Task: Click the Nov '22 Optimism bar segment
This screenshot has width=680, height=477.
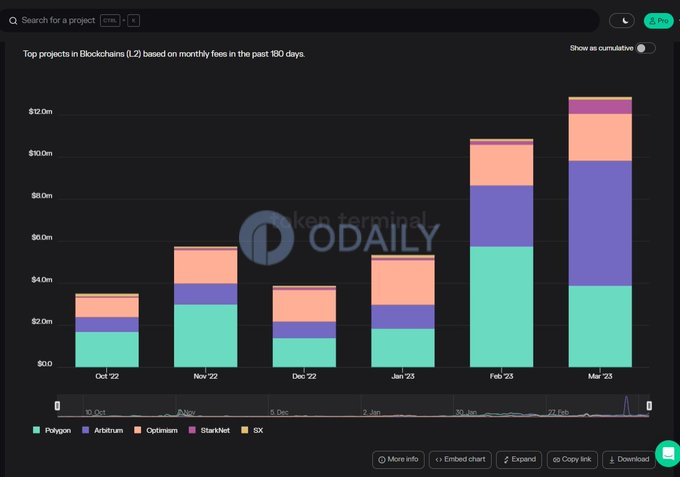Action: [206, 267]
